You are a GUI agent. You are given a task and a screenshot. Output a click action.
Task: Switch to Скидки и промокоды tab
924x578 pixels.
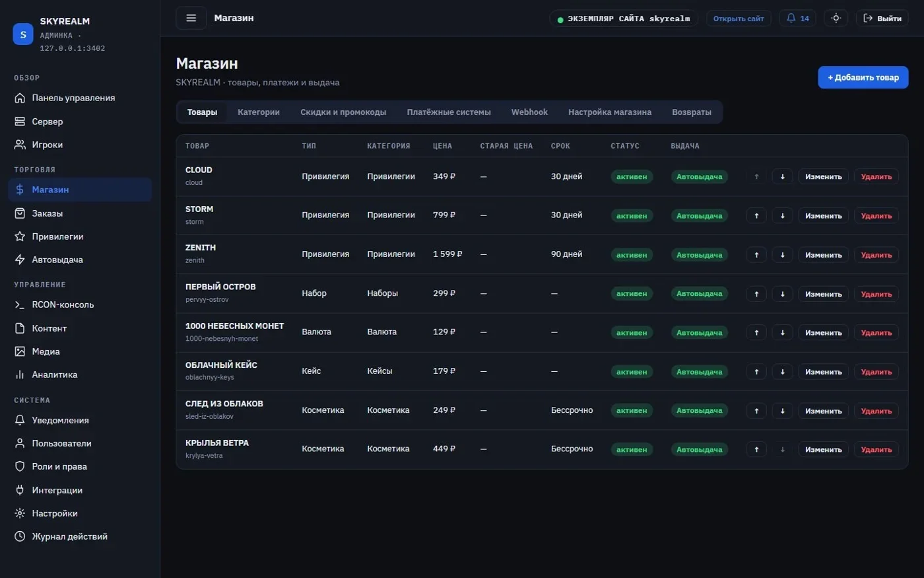pyautogui.click(x=343, y=112)
